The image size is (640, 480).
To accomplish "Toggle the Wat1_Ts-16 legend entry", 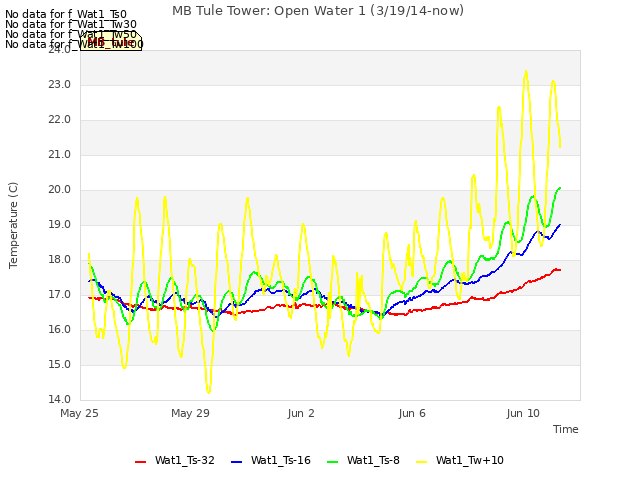I will click(271, 460).
